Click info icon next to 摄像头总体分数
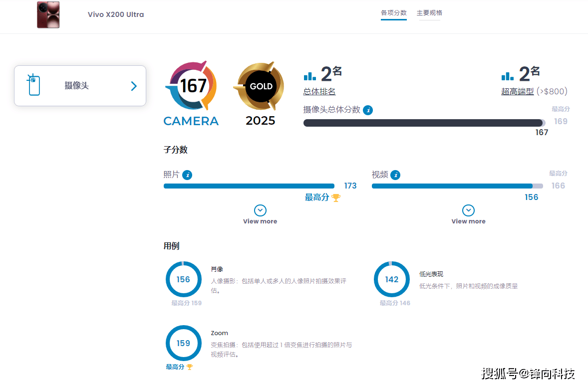588x386 pixels. (x=368, y=110)
